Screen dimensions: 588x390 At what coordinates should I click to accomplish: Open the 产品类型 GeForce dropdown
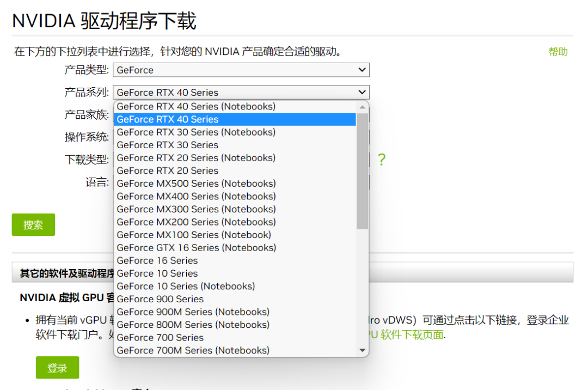pos(241,70)
